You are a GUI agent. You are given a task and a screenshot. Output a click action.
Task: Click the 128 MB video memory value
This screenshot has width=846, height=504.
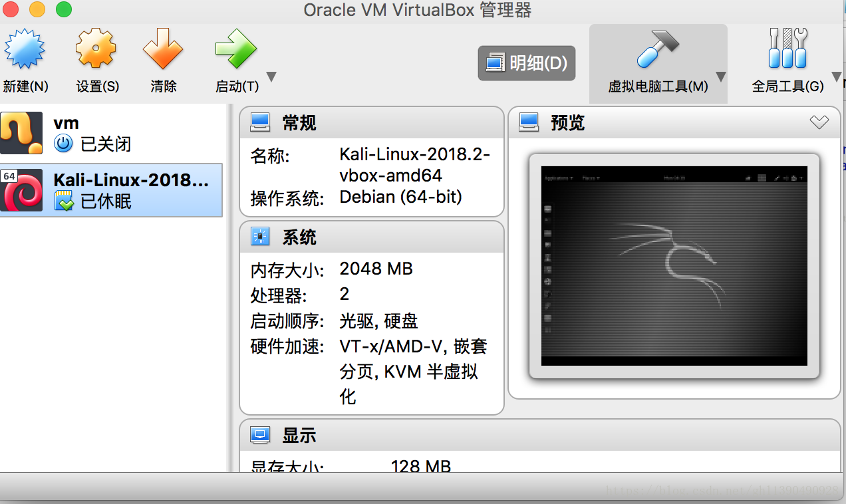pyautogui.click(x=421, y=465)
